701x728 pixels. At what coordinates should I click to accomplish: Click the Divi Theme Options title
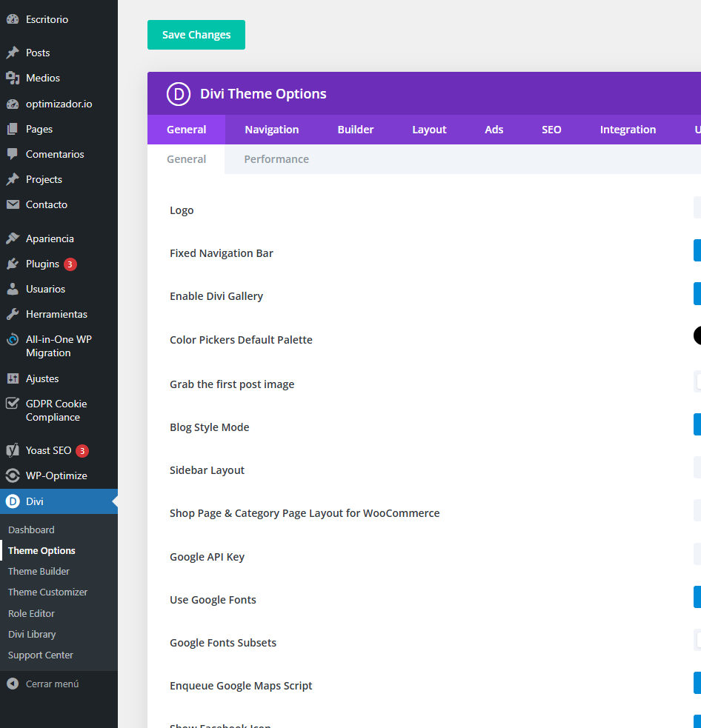(x=263, y=94)
